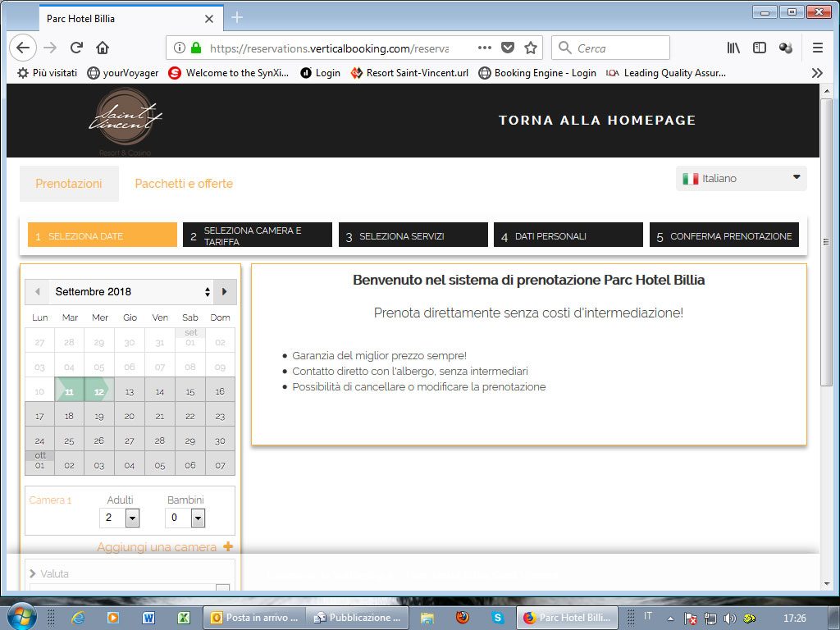Toggle the sidebar view icon

click(759, 48)
